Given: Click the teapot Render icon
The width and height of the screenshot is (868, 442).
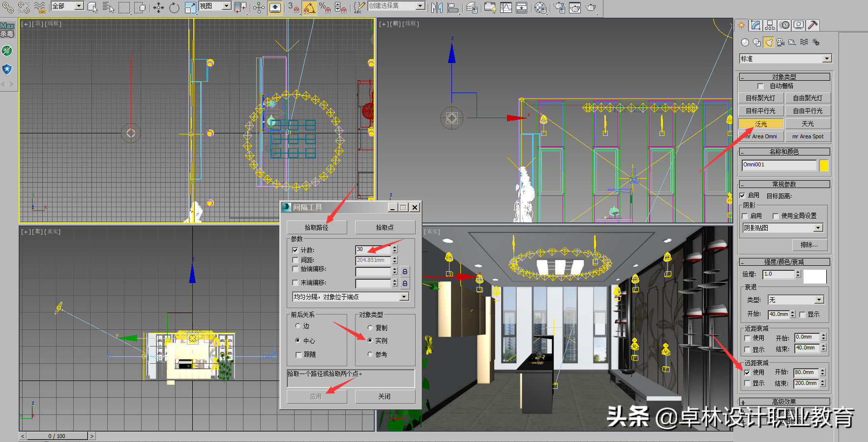Looking at the screenshot, I should coord(591,7).
